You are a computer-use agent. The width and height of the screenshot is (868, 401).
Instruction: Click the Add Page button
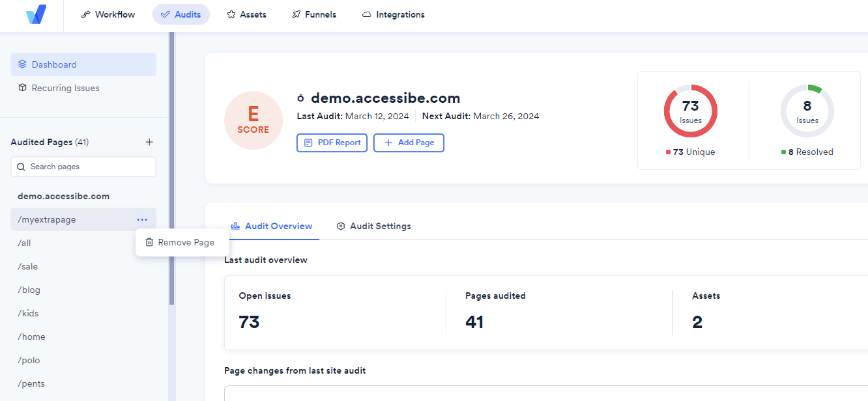[x=409, y=143]
